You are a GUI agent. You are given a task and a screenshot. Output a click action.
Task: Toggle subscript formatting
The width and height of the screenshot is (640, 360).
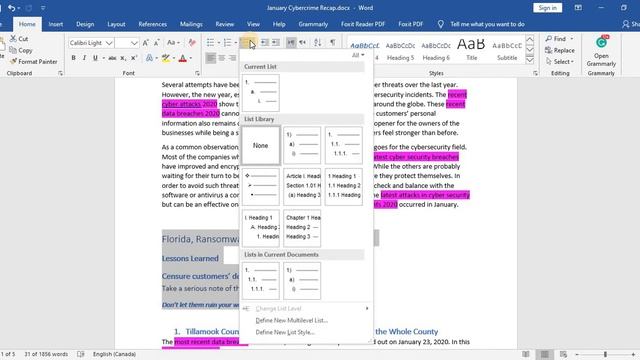coord(123,58)
